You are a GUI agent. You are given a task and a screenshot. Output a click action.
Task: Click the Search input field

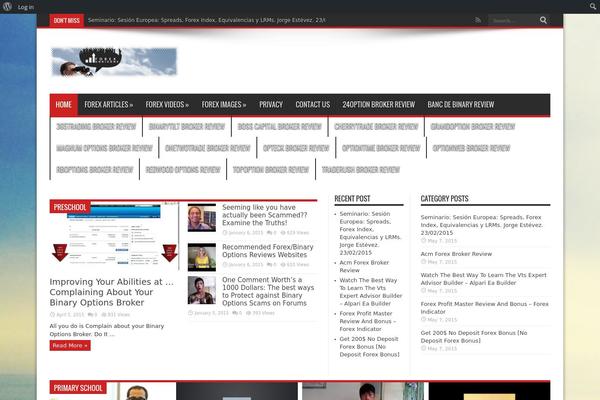coord(513,20)
